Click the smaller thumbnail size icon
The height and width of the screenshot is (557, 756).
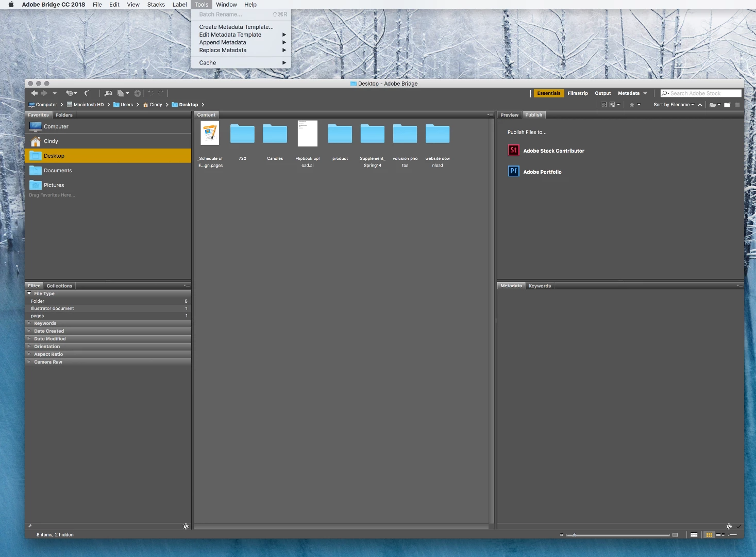(562, 535)
